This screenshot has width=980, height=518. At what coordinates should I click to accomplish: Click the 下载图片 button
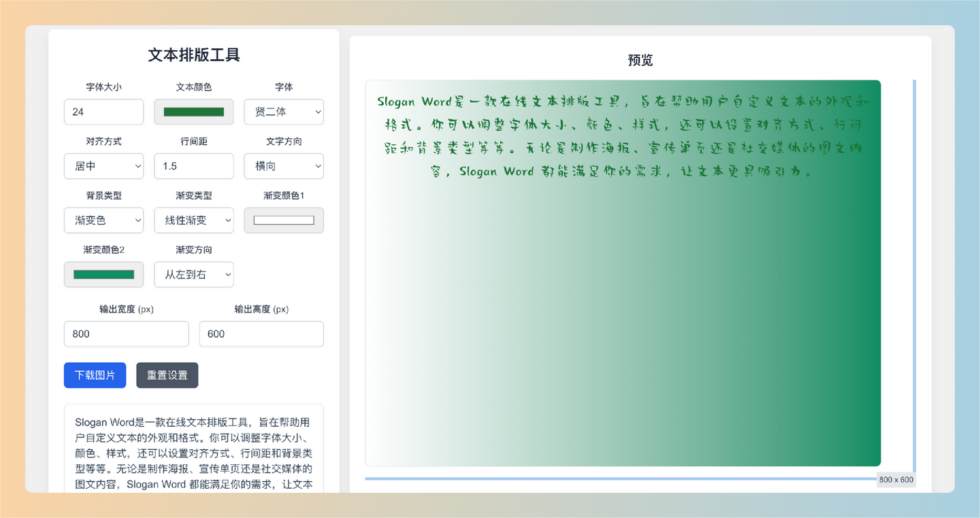pyautogui.click(x=95, y=375)
